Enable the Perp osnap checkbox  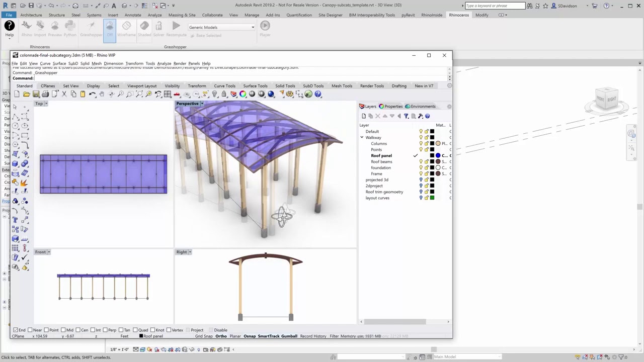(106, 330)
